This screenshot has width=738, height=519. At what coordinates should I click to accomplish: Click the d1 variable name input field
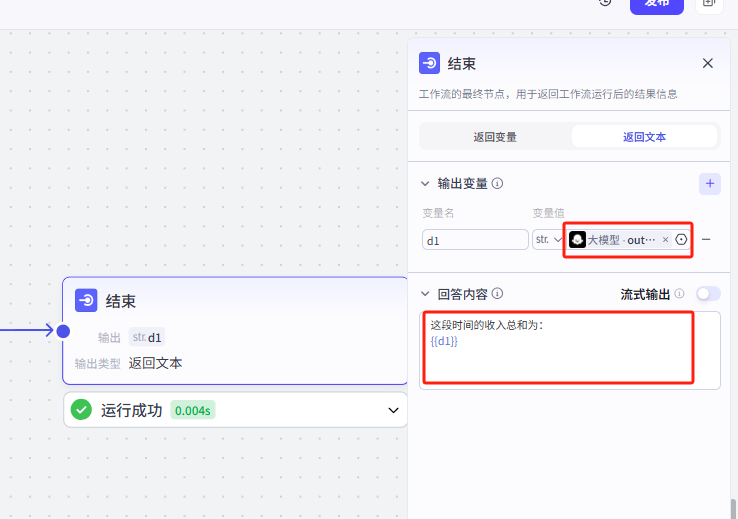[x=475, y=240]
